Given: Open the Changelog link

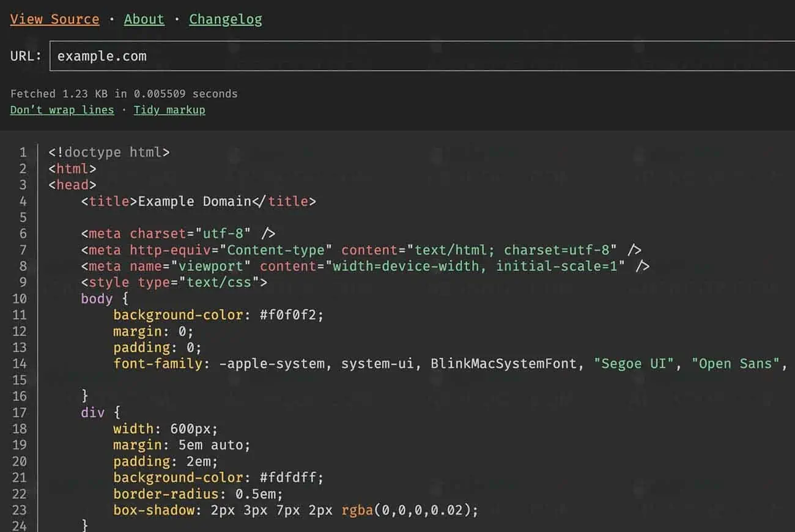Looking at the screenshot, I should coord(225,19).
